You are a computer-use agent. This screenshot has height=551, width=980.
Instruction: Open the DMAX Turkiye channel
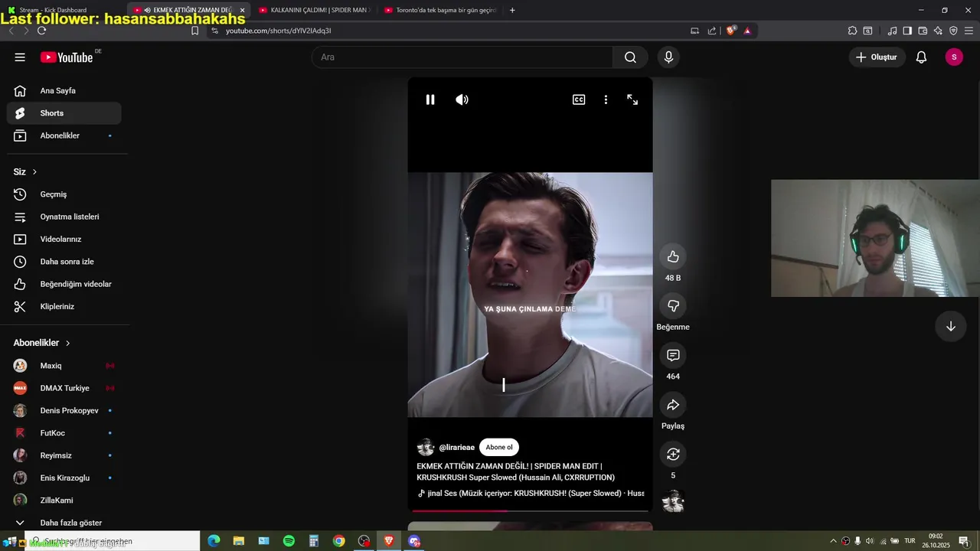64,388
